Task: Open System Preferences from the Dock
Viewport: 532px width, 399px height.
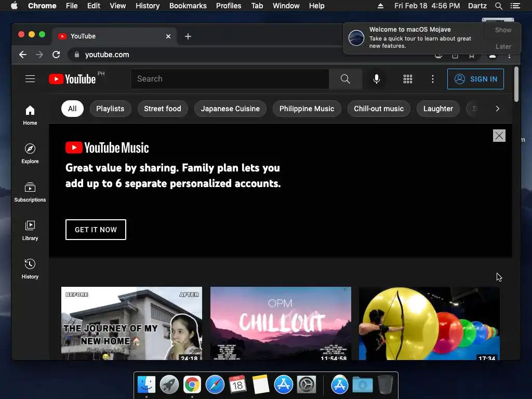Action: (x=307, y=385)
